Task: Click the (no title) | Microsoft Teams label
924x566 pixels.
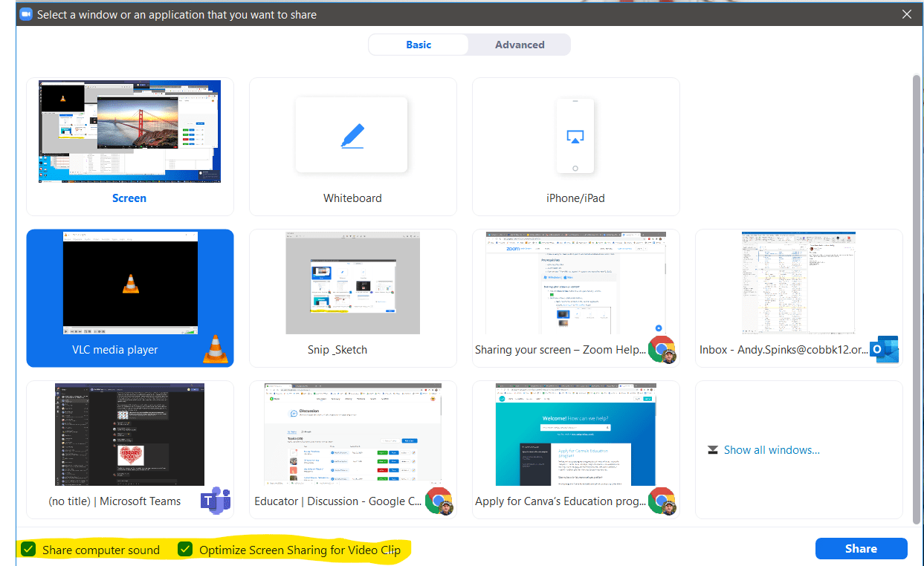Action: click(x=114, y=501)
